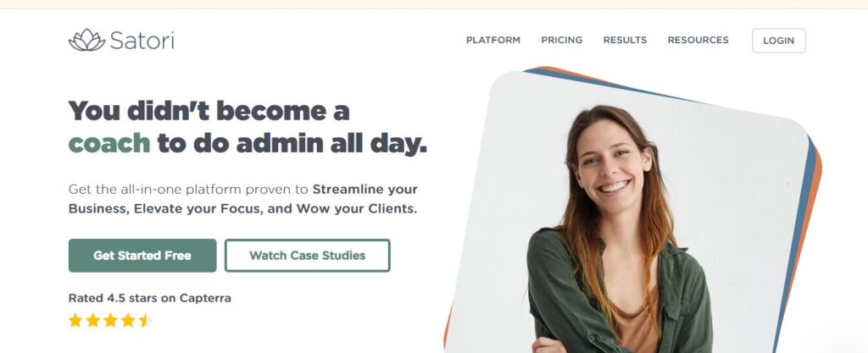
Task: Open the RESOURCES navigation item
Action: (698, 41)
